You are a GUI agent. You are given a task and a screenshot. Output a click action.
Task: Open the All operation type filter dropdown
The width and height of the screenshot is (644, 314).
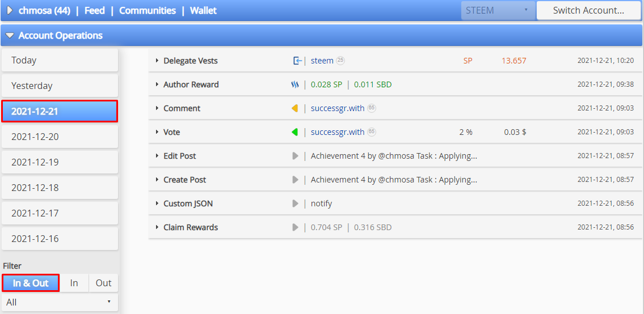click(x=60, y=303)
